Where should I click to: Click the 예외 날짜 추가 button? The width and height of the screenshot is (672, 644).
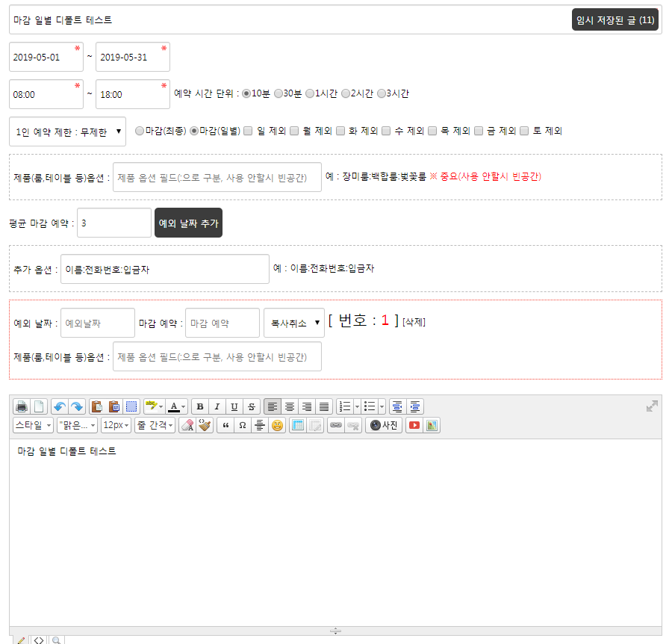coord(188,223)
